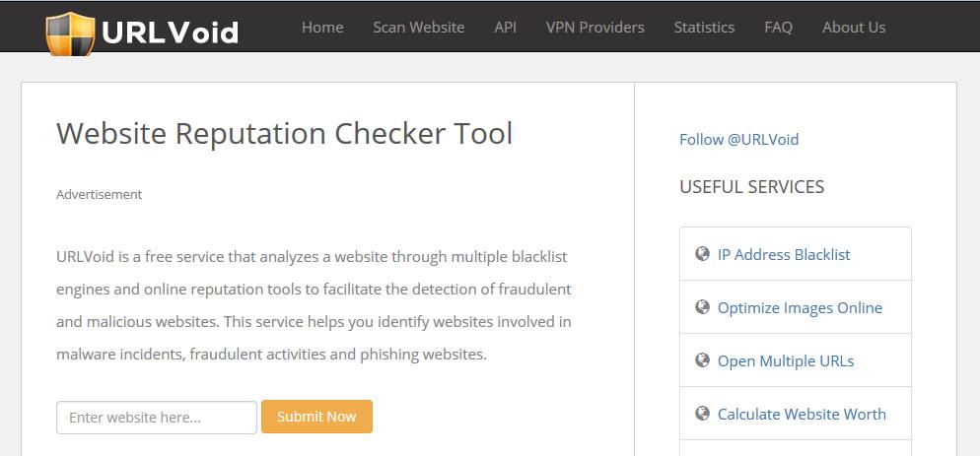
Task: Click the globe icon beside Open Multiple URLs
Action: point(702,359)
